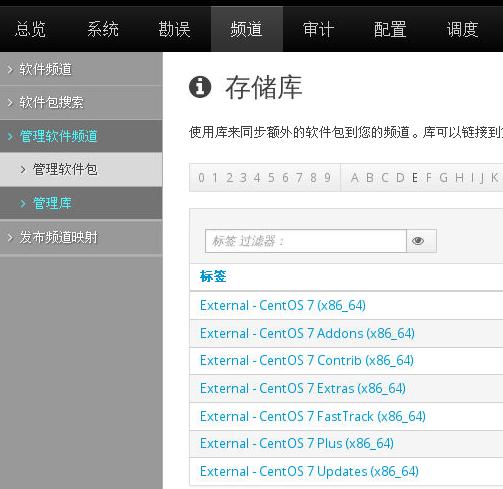The width and height of the screenshot is (503, 489).
Task: Click the chevron beside 管理软件包
Action: tap(23, 169)
